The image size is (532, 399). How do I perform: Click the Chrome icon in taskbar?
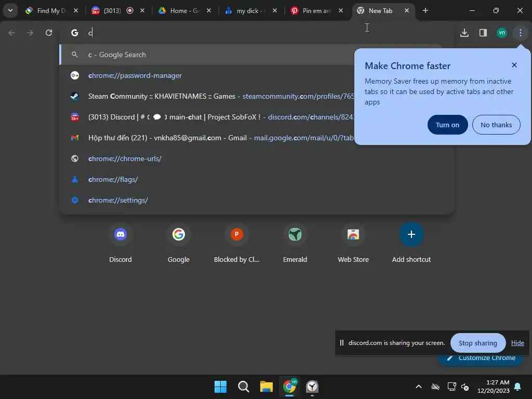tap(289, 387)
